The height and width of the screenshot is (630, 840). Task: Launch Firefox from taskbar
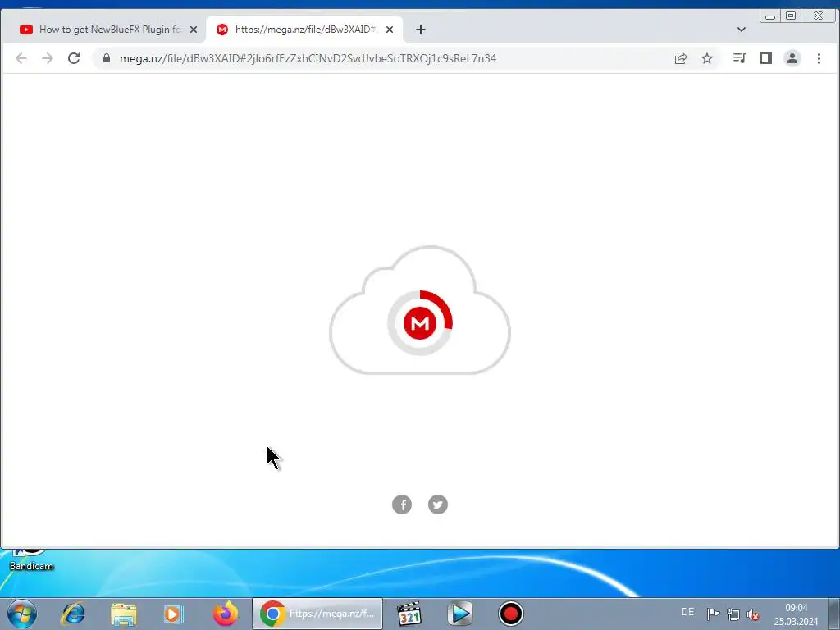click(x=225, y=614)
